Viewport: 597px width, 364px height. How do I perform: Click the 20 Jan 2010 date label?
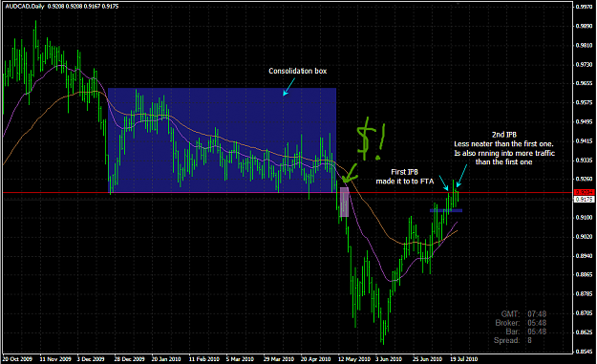pos(166,358)
